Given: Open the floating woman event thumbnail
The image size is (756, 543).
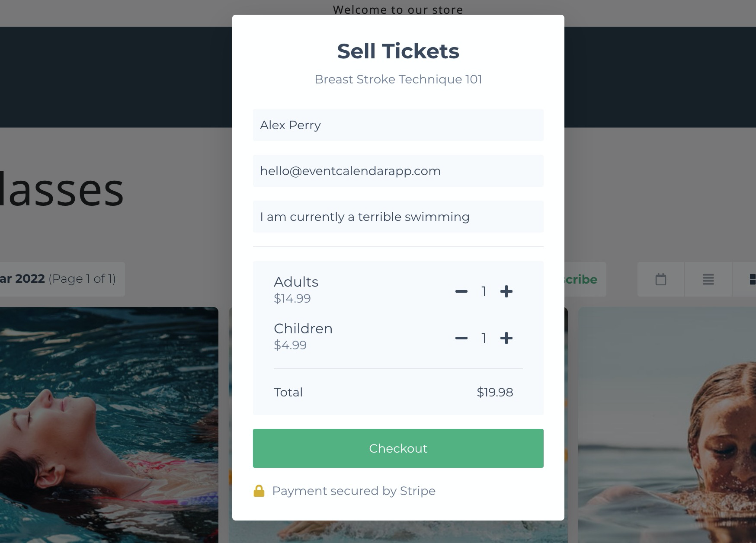Looking at the screenshot, I should [x=109, y=425].
